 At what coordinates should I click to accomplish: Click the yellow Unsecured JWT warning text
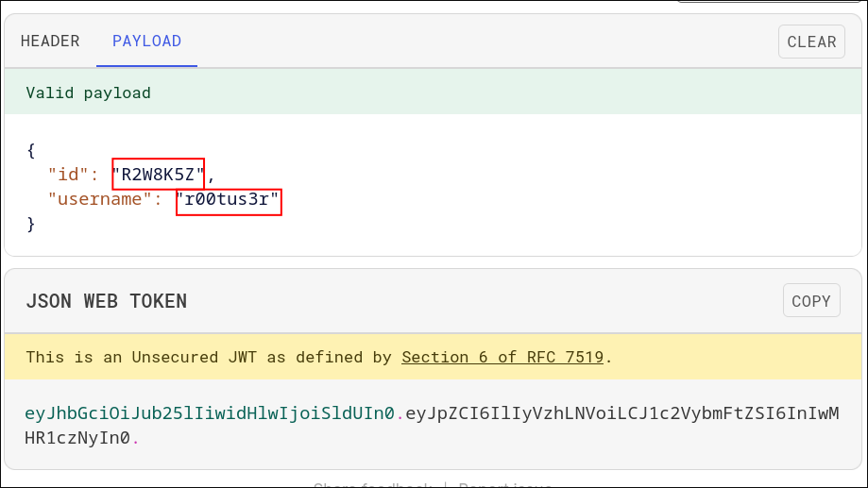pyautogui.click(x=208, y=357)
